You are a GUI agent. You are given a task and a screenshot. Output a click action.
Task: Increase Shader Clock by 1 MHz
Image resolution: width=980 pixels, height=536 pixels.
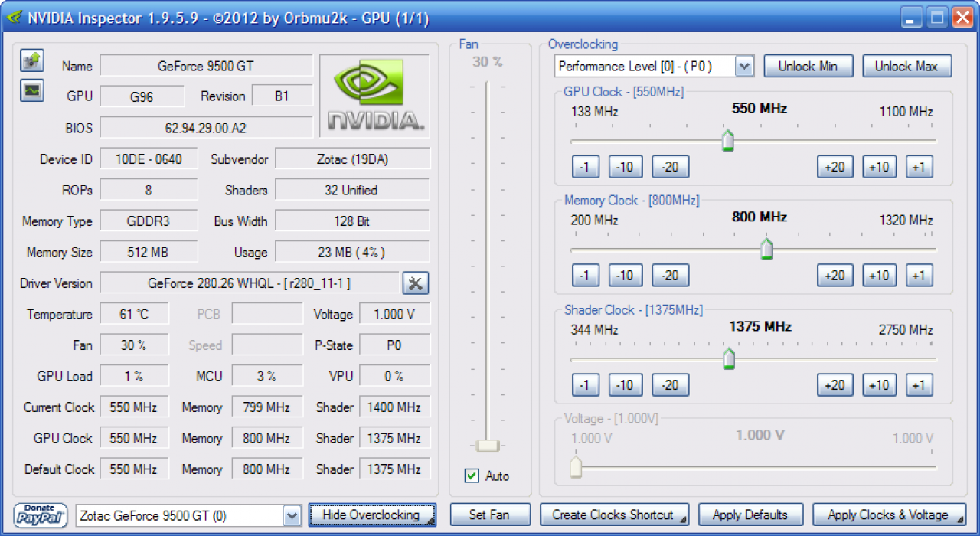pyautogui.click(x=919, y=385)
